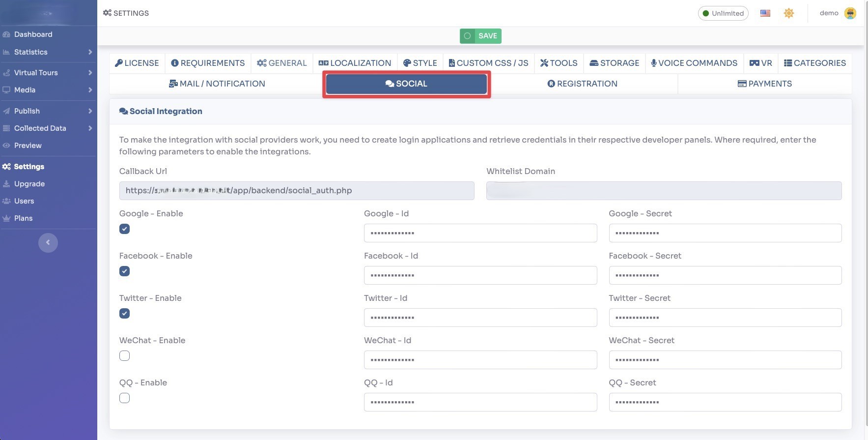Image resolution: width=868 pixels, height=440 pixels.
Task: Click the Unlimited plan status badge
Action: [x=723, y=13]
